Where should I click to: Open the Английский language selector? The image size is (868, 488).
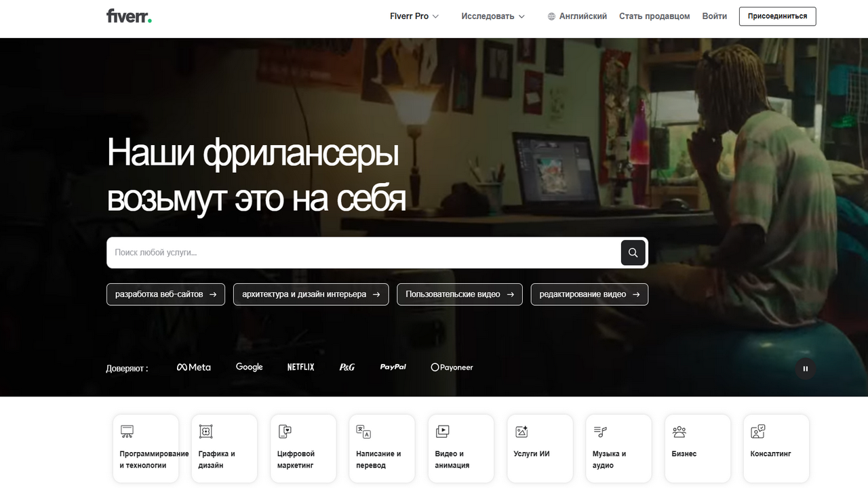point(577,16)
